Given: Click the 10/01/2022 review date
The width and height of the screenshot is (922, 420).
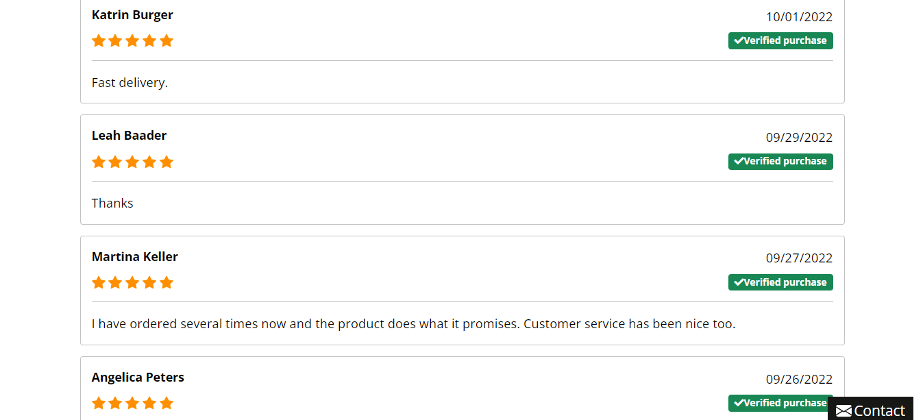Looking at the screenshot, I should point(799,16).
